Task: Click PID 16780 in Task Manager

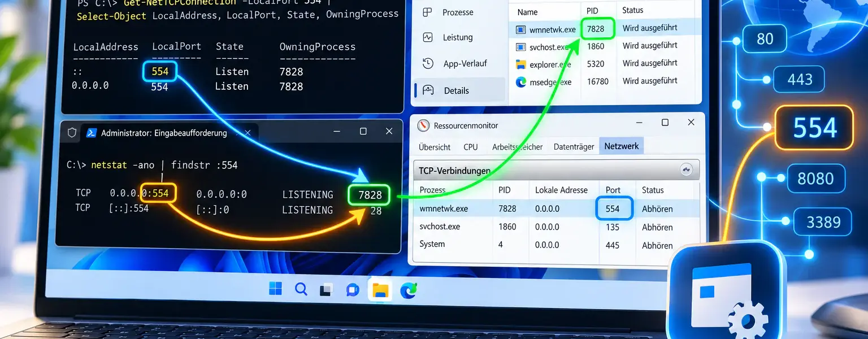Action: pos(598,81)
